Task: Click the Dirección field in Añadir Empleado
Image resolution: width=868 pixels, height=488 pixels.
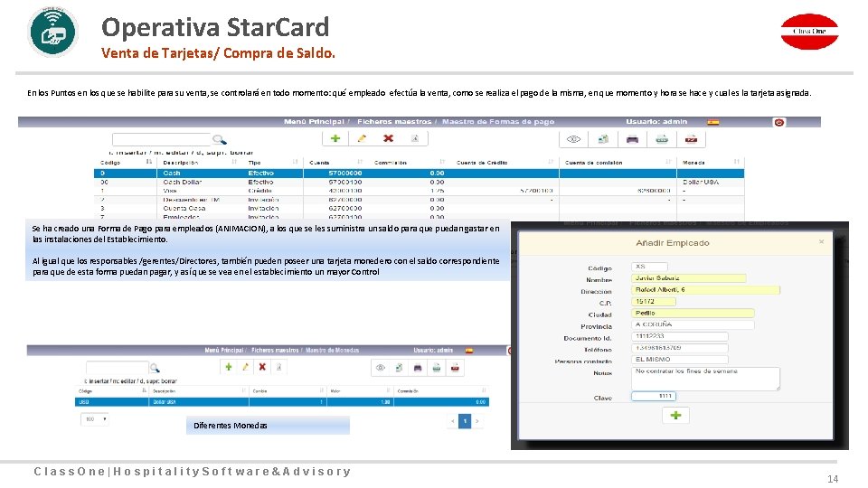Action: (x=706, y=290)
